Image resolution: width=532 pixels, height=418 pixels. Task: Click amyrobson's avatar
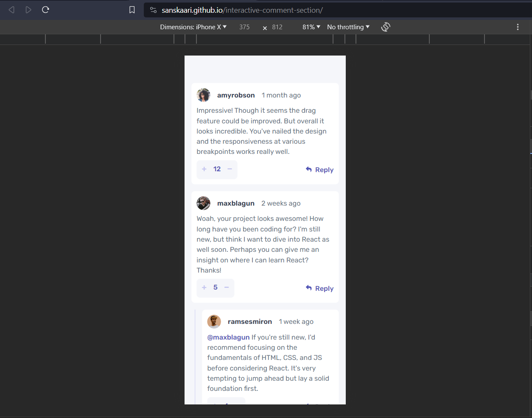(x=203, y=95)
